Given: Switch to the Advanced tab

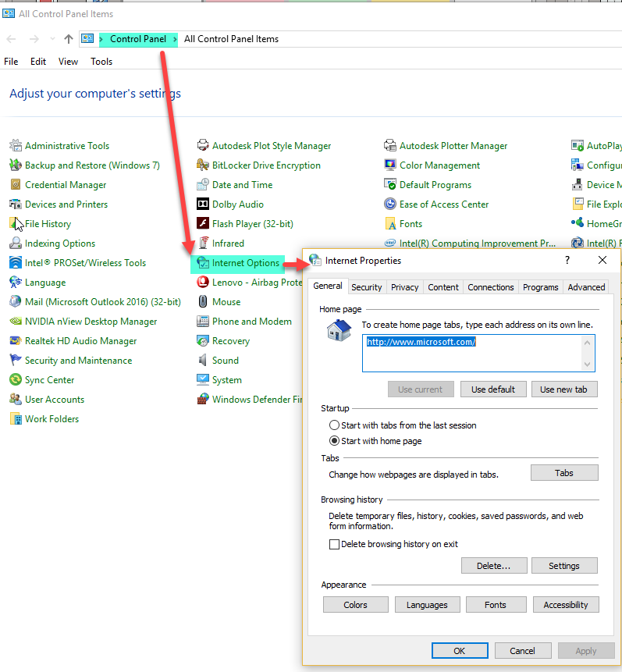Looking at the screenshot, I should (x=586, y=287).
